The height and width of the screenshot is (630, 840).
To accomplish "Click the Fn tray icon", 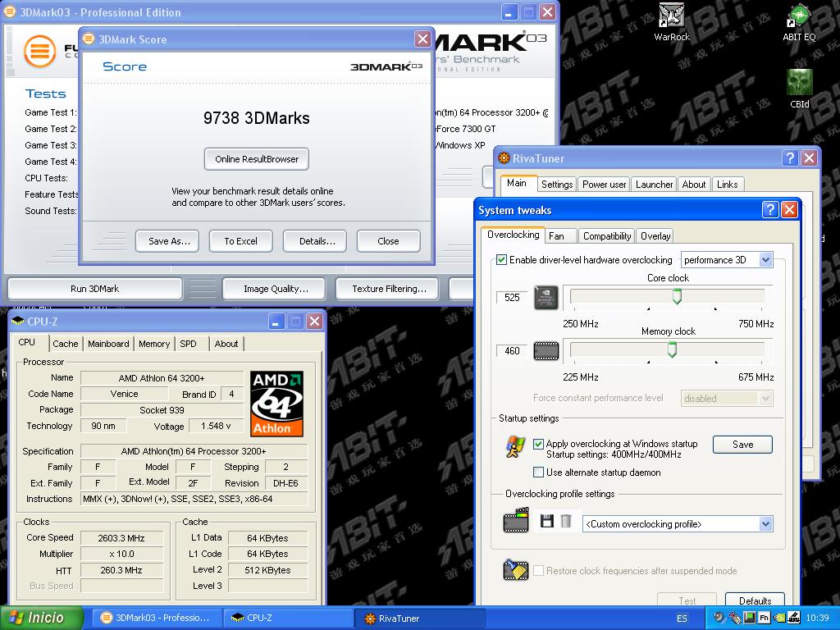I will [x=764, y=618].
